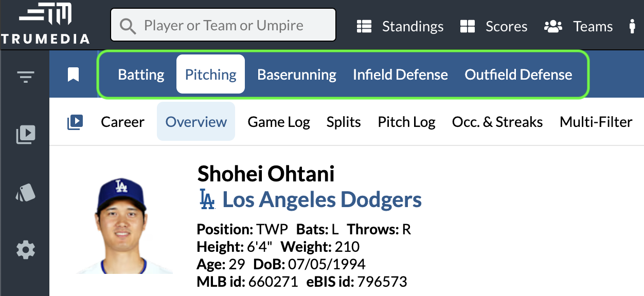Switch to the Batting tab
644x296 pixels.
(x=141, y=75)
